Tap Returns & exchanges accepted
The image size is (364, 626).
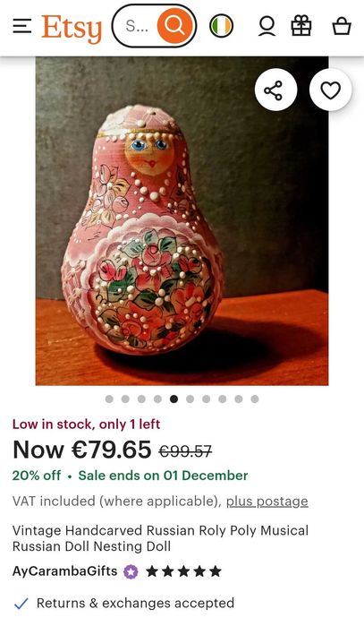tap(135, 603)
